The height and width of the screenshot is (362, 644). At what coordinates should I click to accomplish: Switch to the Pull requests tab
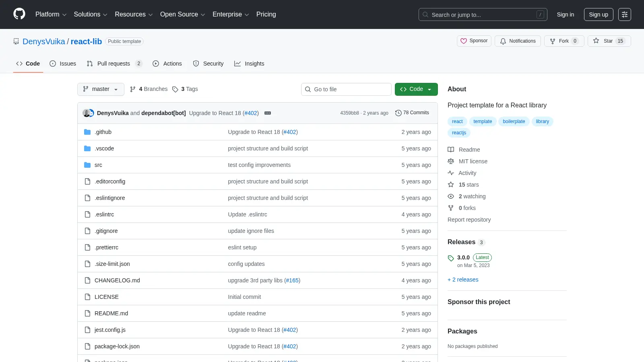click(115, 64)
